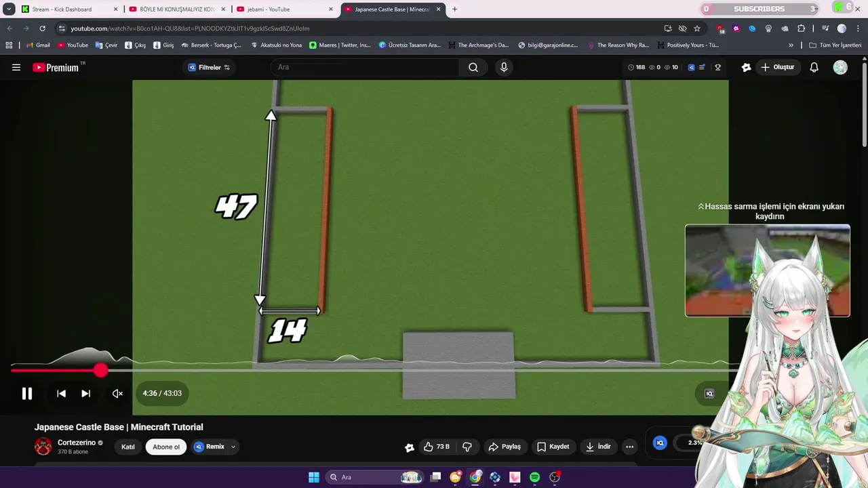Click the crossed-out eye icon in address bar
Screen dimensions: 868x488
click(x=683, y=28)
